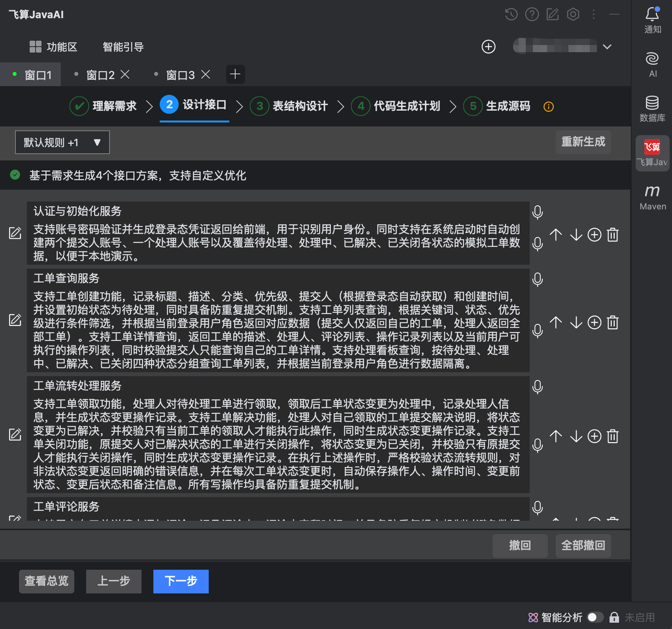Switch to the 窗口3 tab
The image size is (672, 629).
tap(180, 75)
